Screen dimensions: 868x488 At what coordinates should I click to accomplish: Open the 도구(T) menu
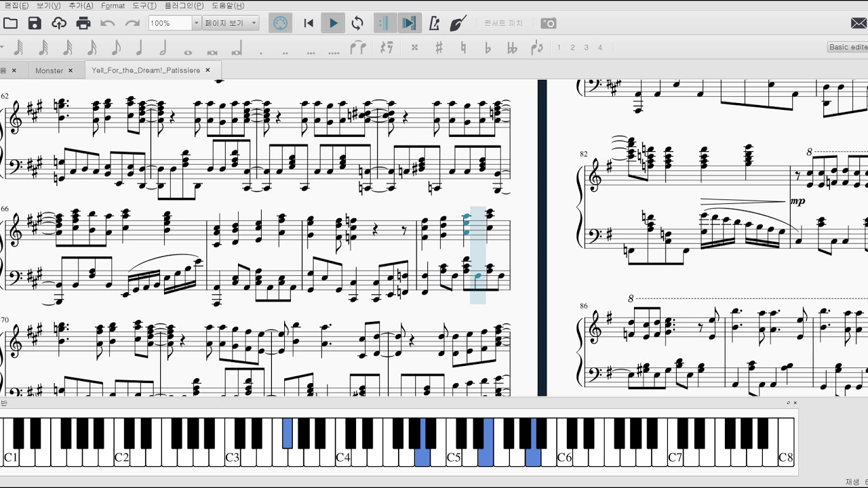[x=144, y=5]
